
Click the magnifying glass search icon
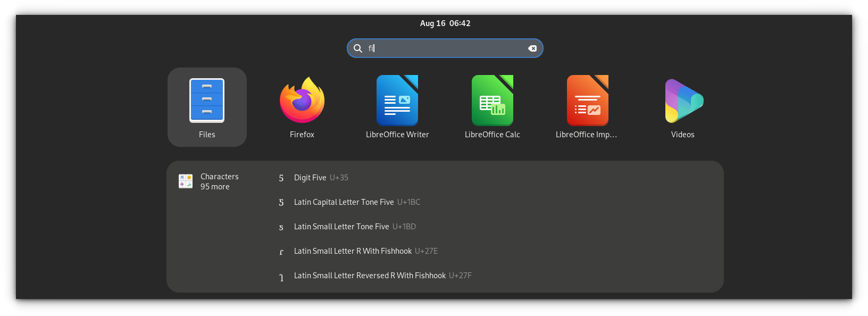pos(358,48)
